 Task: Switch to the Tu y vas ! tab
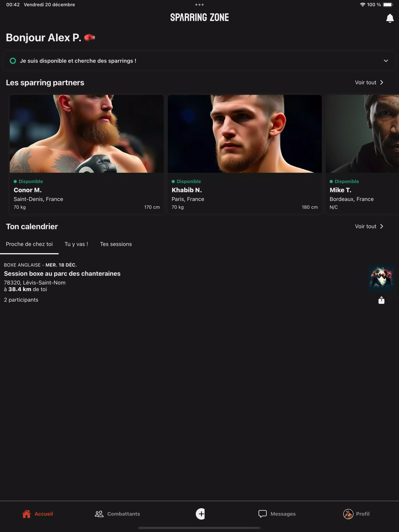pyautogui.click(x=76, y=244)
